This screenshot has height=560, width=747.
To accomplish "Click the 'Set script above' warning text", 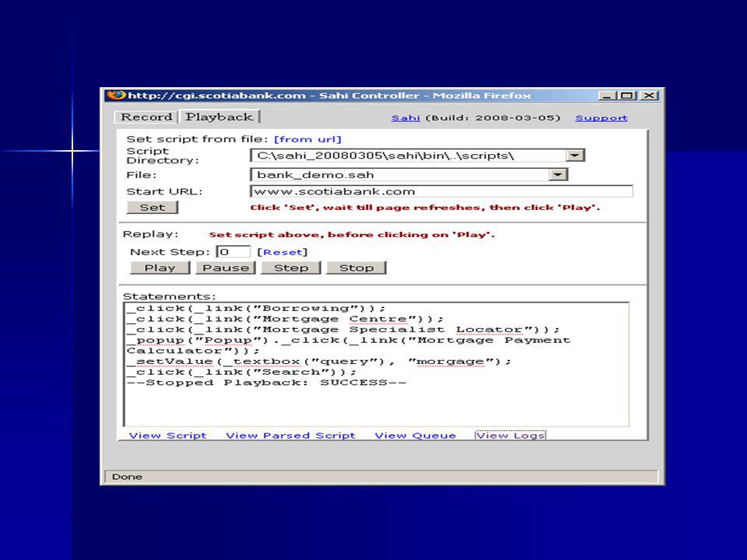I will pos(352,234).
